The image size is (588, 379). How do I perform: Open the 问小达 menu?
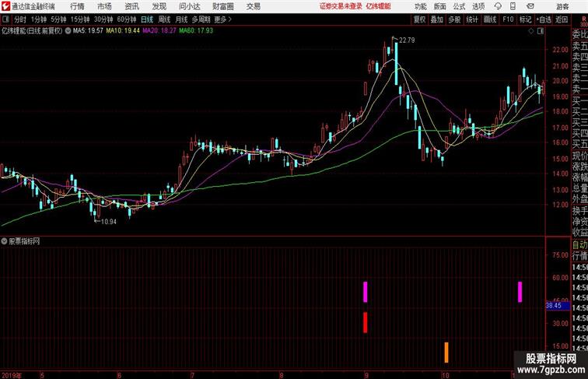pos(189,6)
